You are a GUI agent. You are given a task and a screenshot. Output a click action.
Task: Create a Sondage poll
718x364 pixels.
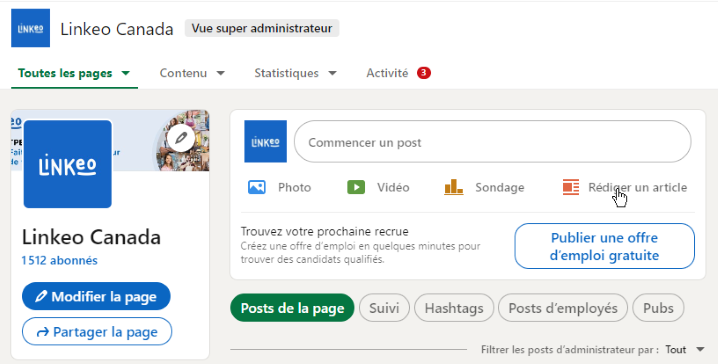484,187
